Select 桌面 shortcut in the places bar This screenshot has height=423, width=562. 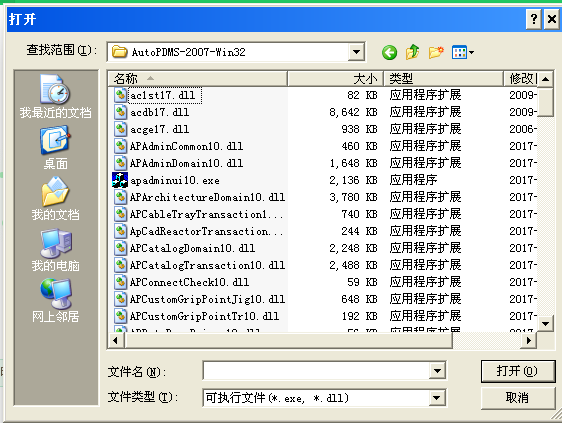(56, 148)
